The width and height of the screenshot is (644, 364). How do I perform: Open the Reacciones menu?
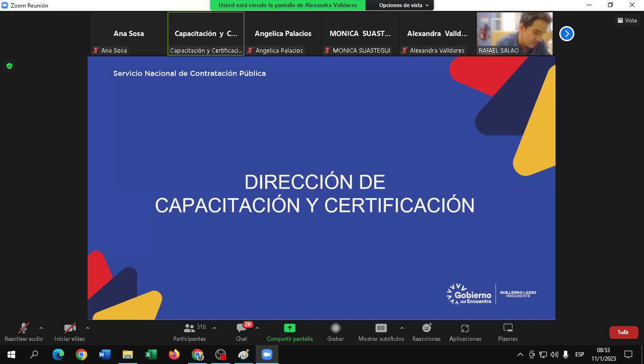pos(426,332)
